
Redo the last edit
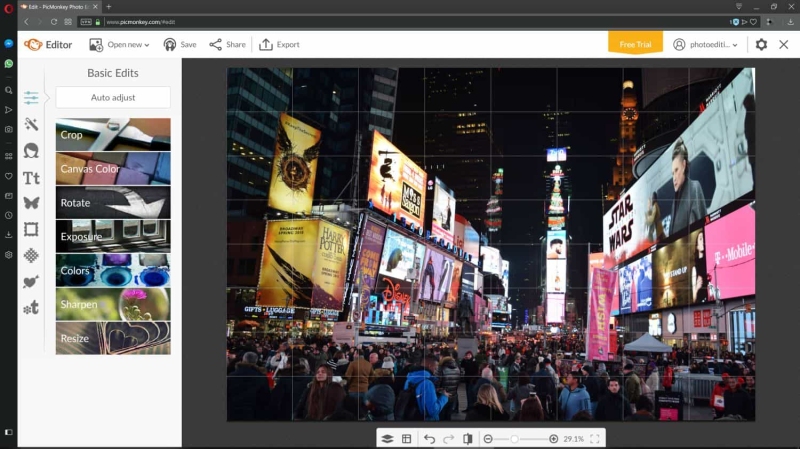(448, 439)
